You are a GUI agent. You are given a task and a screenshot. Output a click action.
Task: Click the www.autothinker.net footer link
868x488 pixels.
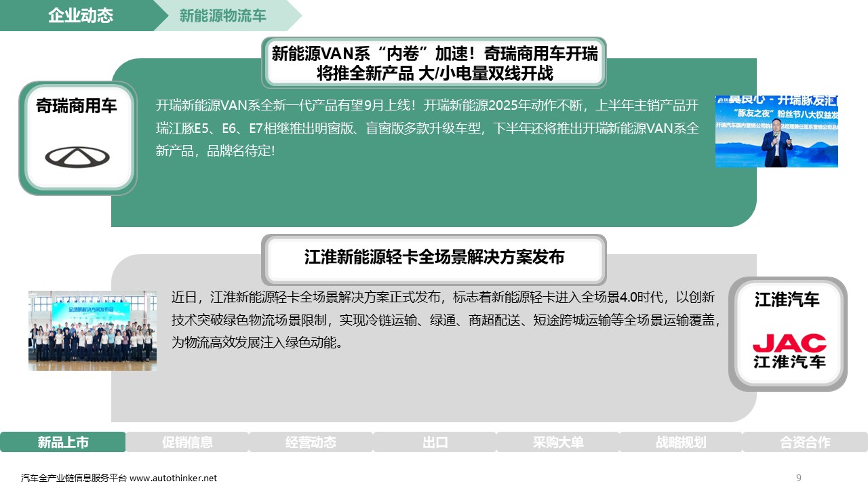click(x=174, y=478)
